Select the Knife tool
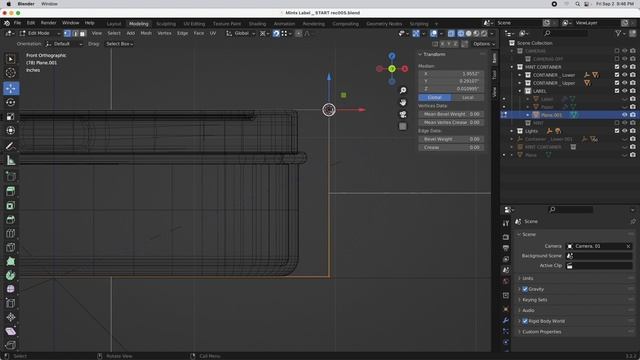 (11, 248)
